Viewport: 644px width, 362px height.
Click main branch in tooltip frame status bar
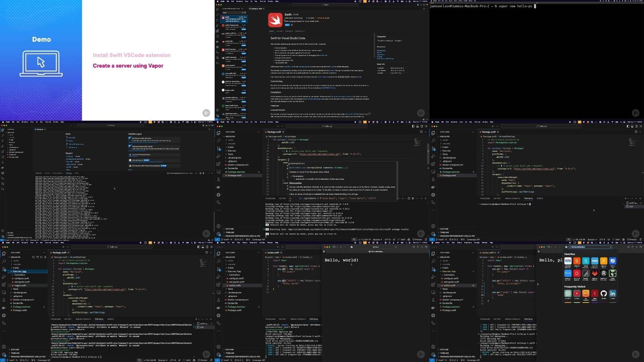(225, 240)
